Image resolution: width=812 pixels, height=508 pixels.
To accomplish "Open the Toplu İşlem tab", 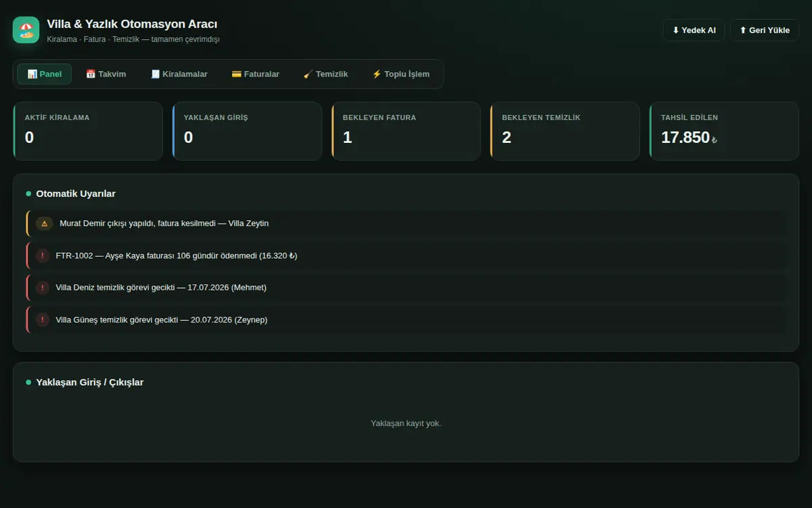I will coord(401,74).
